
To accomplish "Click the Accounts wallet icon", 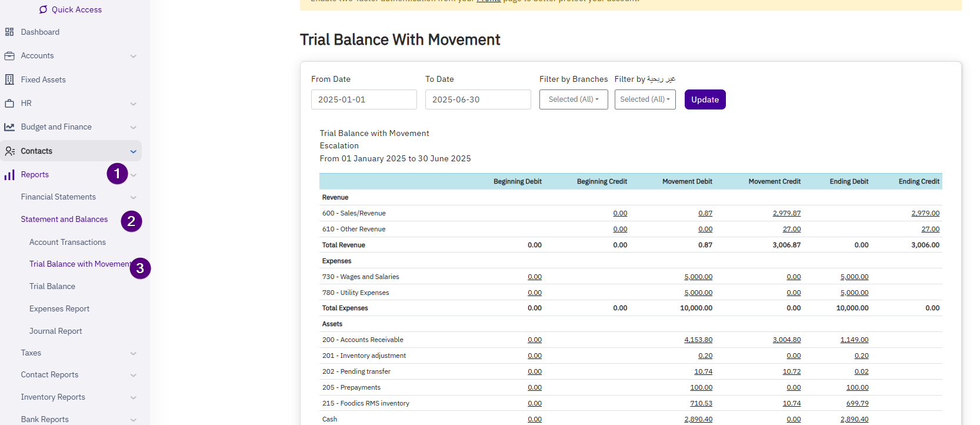I will tap(9, 56).
